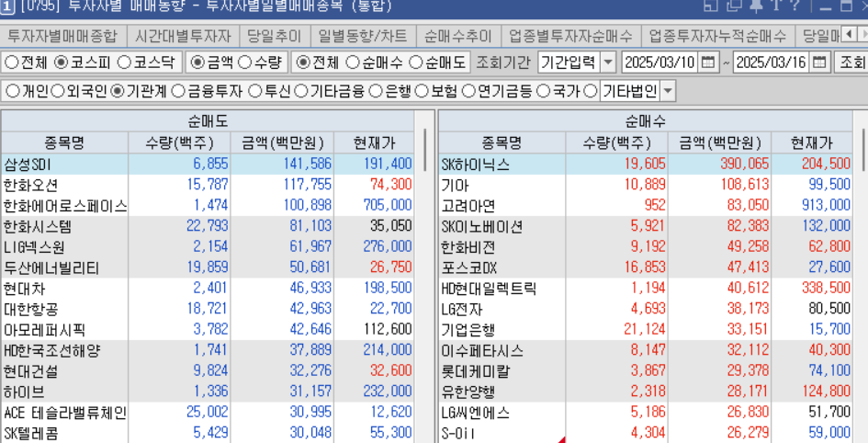This screenshot has width=868, height=443.
Task: Switch to 시간대별투자자 tab
Action: tap(183, 37)
